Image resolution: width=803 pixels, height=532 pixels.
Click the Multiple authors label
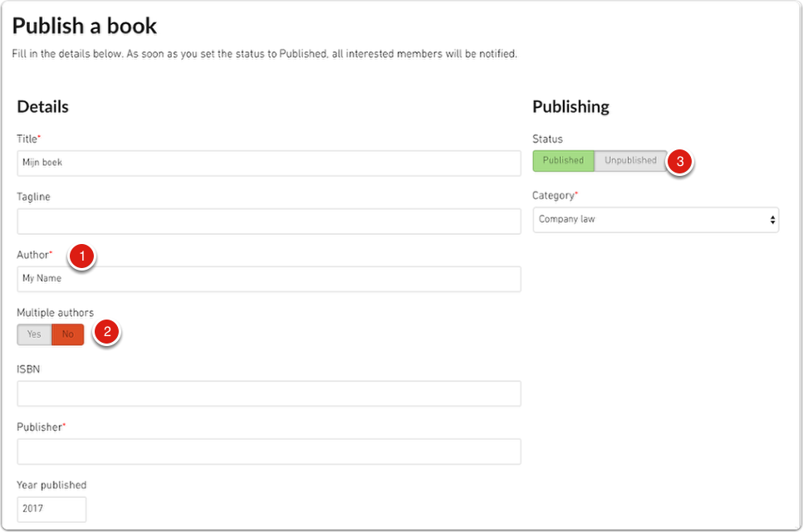point(56,313)
